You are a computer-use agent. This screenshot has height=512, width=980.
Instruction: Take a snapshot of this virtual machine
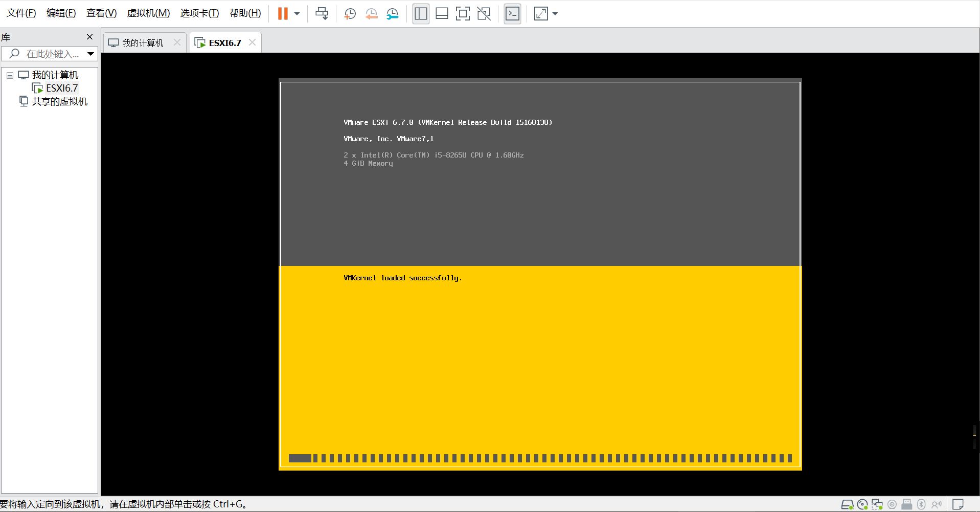coord(350,14)
